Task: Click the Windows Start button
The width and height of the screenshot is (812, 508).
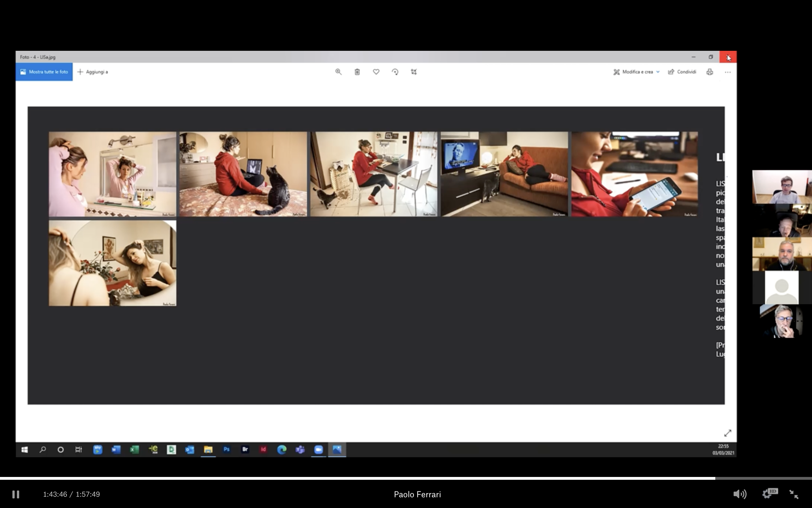Action: [x=25, y=450]
